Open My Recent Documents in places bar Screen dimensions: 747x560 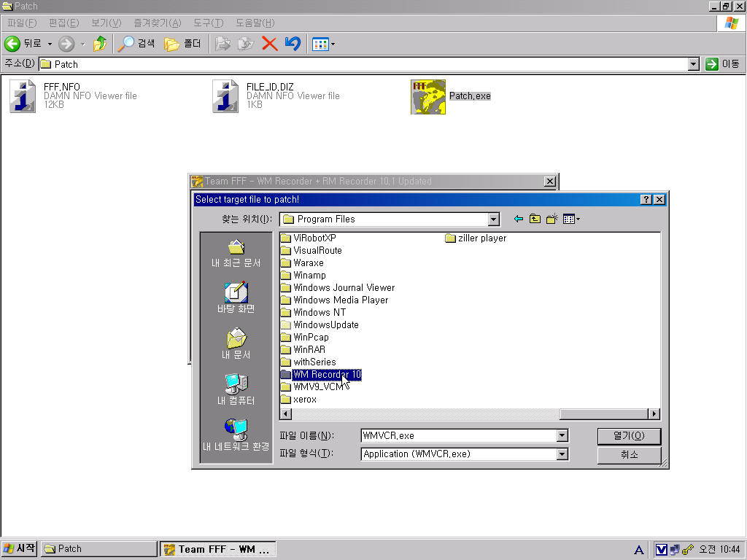click(x=236, y=253)
